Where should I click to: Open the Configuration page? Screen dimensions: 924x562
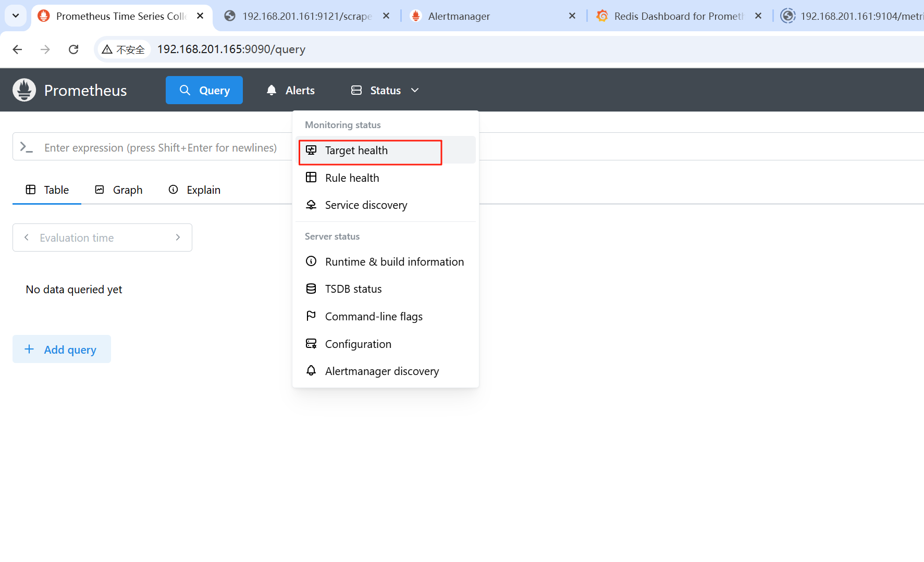(x=386, y=344)
